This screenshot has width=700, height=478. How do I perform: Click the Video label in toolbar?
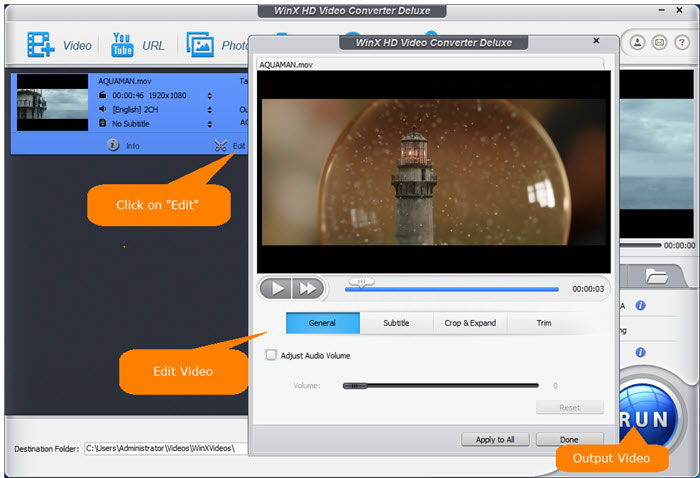click(x=77, y=46)
